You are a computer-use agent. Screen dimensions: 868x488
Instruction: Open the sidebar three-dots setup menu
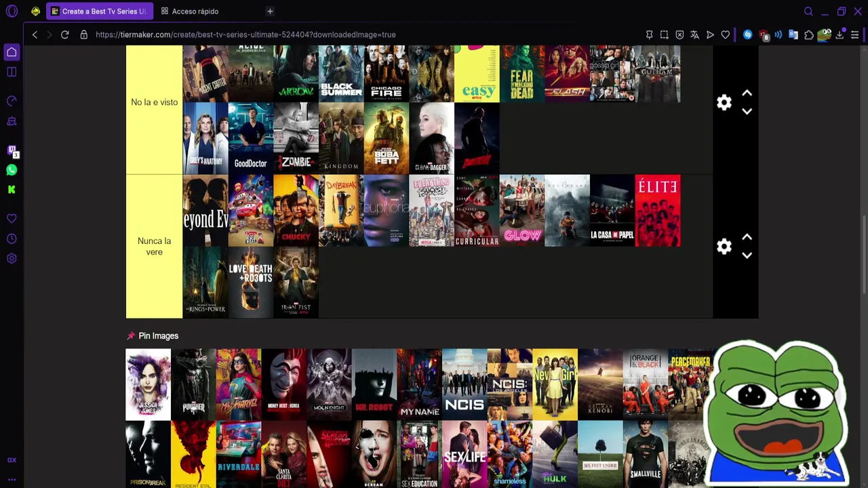coord(12,480)
